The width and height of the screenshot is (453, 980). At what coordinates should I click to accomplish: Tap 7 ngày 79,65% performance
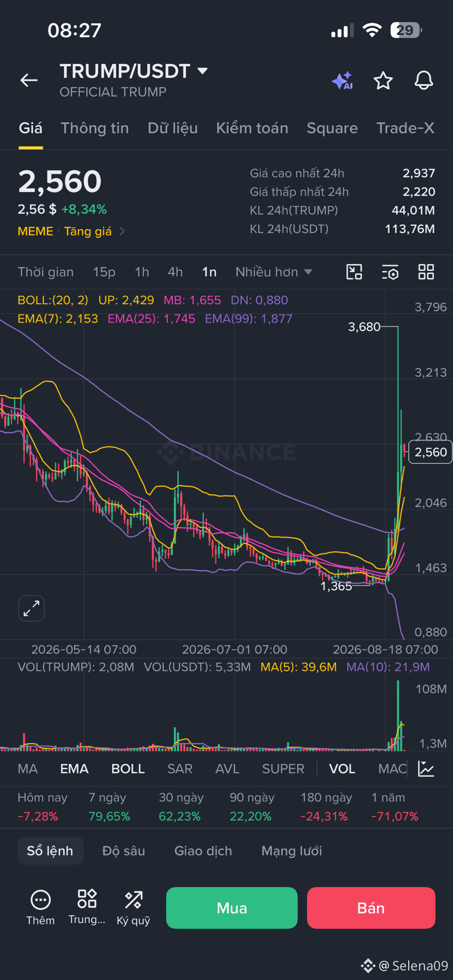109,807
